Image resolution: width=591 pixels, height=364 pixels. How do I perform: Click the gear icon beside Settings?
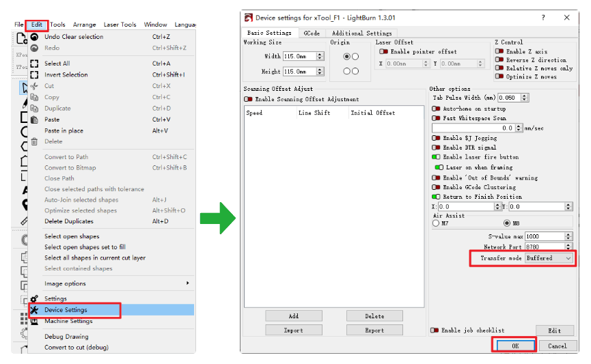[x=34, y=299]
